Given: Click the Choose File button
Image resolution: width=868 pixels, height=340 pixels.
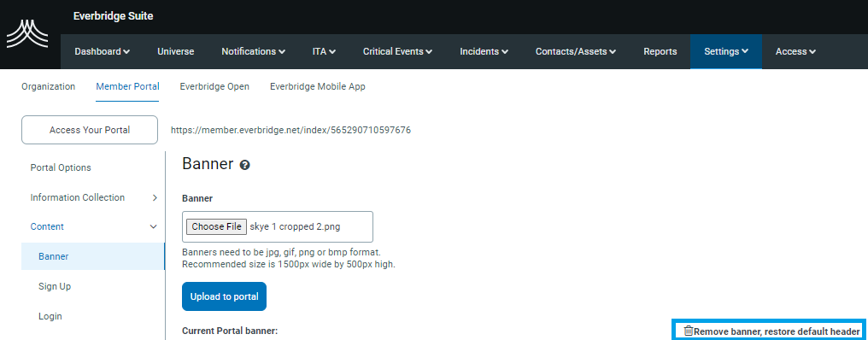Looking at the screenshot, I should click(216, 226).
